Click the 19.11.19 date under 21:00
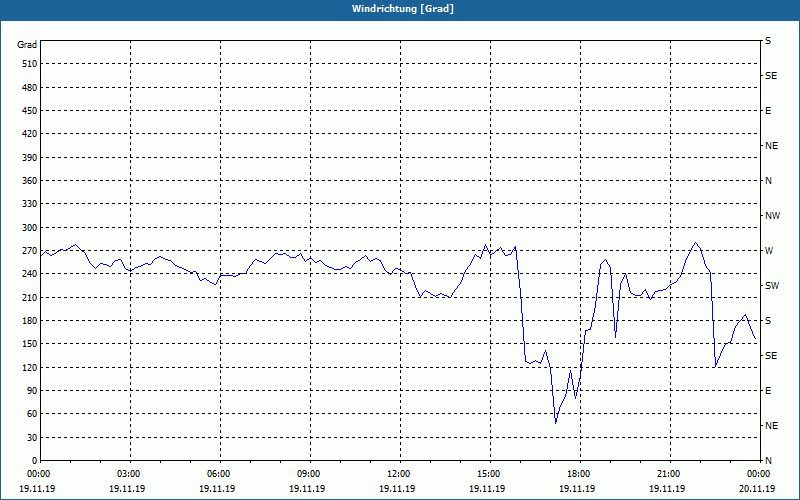800x500 pixels. click(x=667, y=489)
